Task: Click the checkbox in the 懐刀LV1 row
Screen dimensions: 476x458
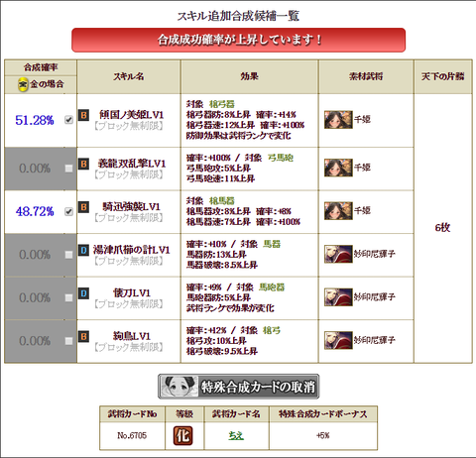Action: coord(68,298)
